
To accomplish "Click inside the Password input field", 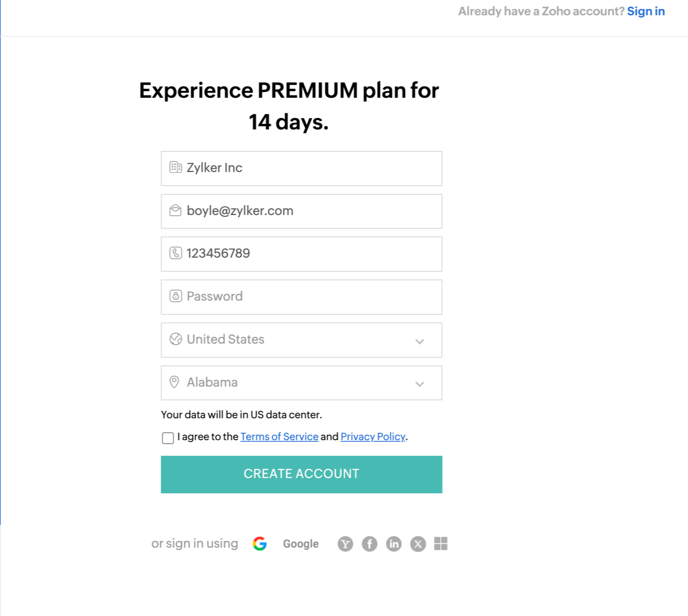I will click(301, 296).
